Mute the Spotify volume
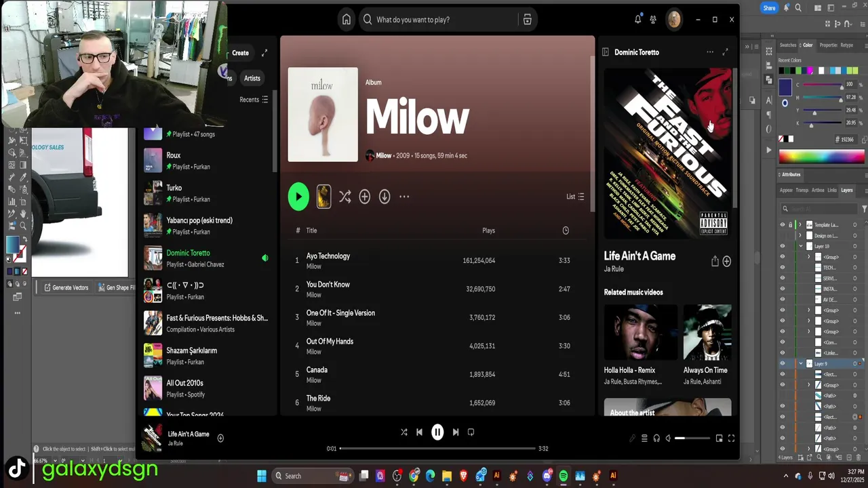 (x=668, y=439)
